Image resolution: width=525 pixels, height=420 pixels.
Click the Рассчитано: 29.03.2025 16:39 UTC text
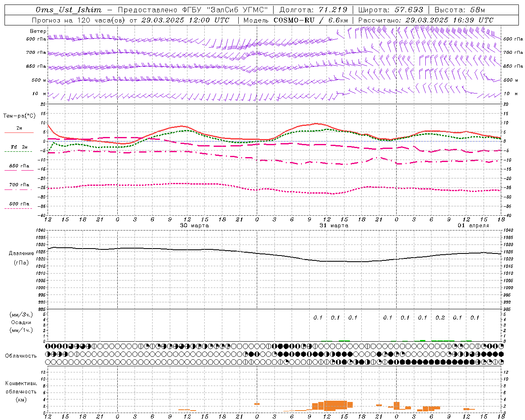coord(426,20)
